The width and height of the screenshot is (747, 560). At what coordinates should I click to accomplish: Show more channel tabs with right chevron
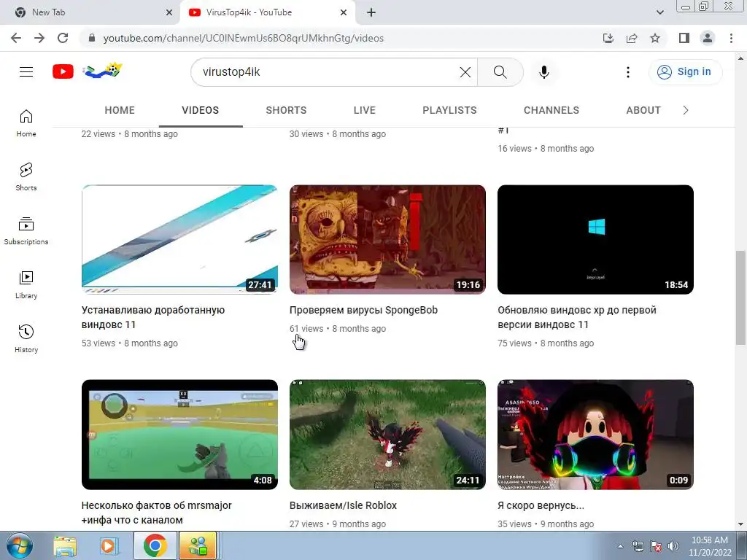pyautogui.click(x=686, y=111)
